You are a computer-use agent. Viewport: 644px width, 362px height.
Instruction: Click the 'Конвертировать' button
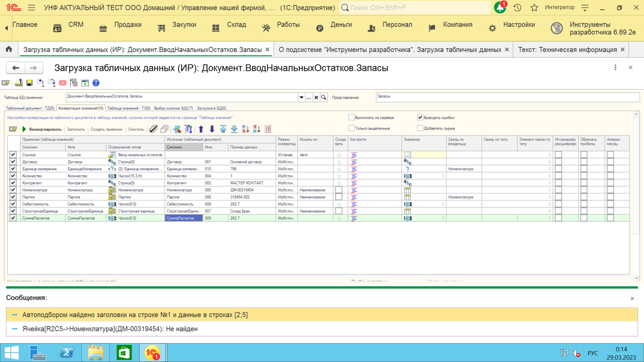coord(42,129)
